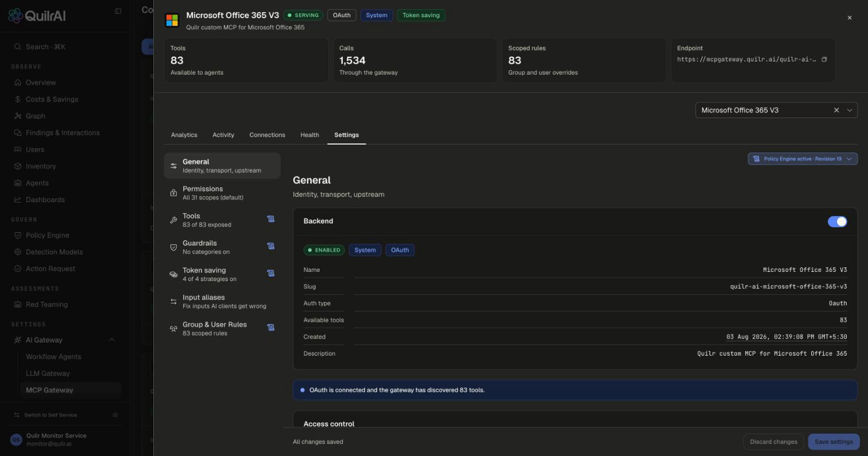Expand the server selector dropdown arrow
The width and height of the screenshot is (868, 456).
850,110
